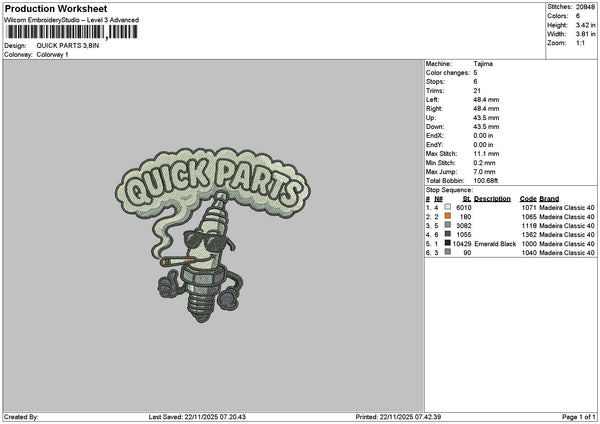Click the "Description" column header
Viewport: 600px width, 424px height.
(x=492, y=199)
